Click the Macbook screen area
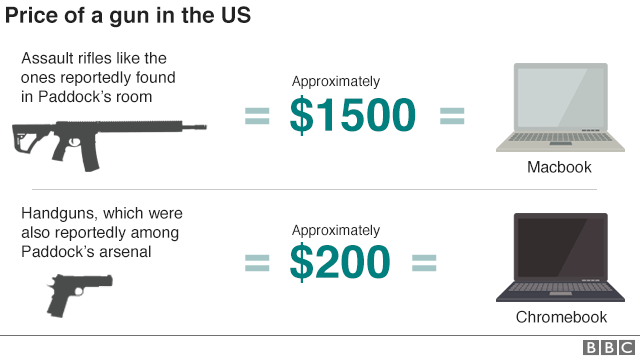 [x=560, y=97]
